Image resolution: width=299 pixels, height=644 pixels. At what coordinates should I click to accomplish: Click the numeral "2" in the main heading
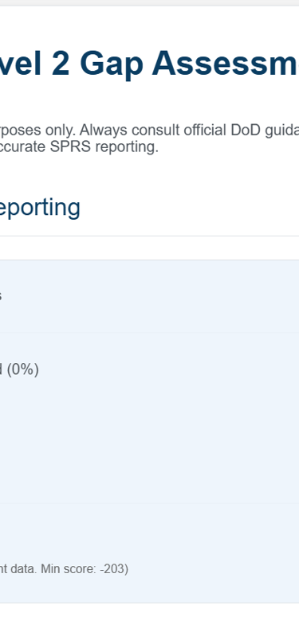click(x=61, y=64)
